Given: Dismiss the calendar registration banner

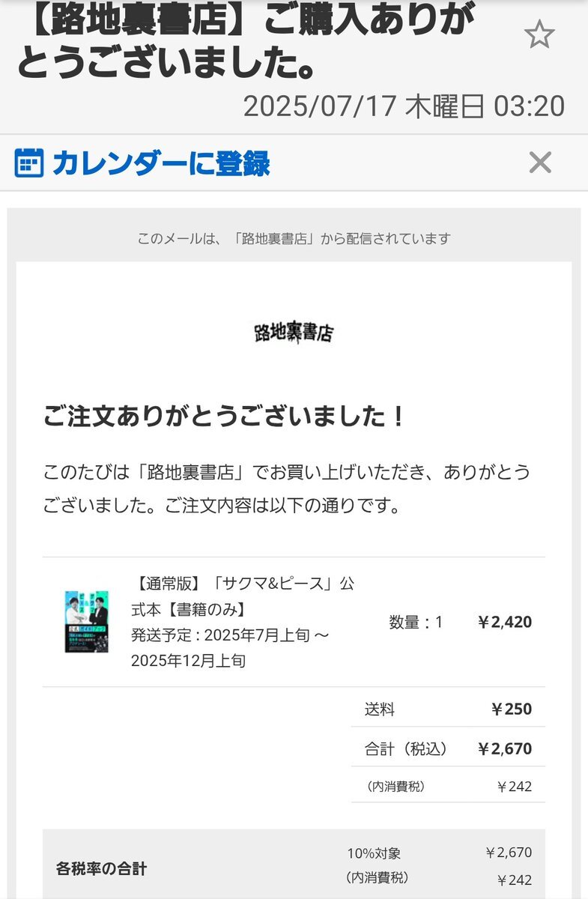Looking at the screenshot, I should click(540, 162).
